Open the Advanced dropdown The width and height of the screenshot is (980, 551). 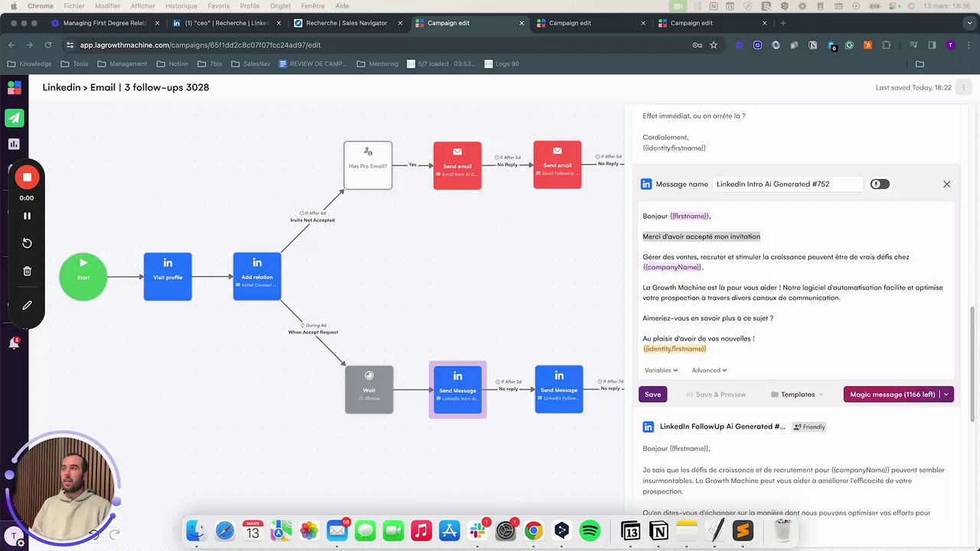709,370
